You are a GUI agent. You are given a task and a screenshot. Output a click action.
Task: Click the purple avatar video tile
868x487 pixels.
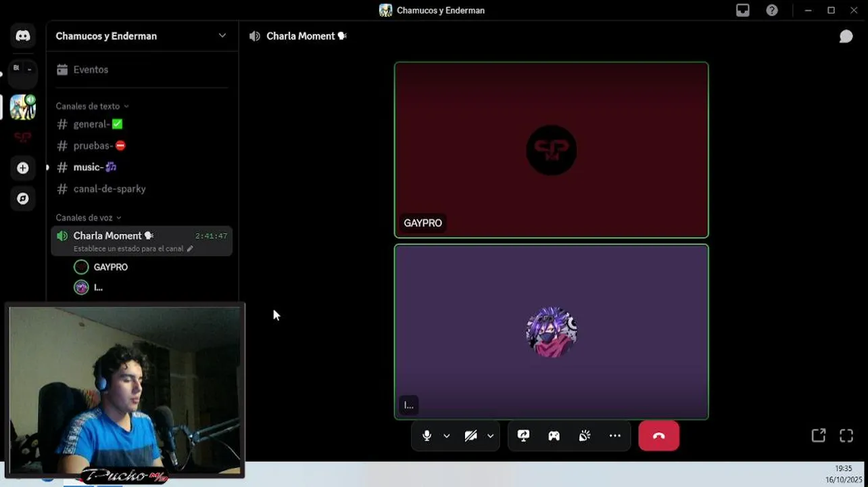tap(552, 332)
